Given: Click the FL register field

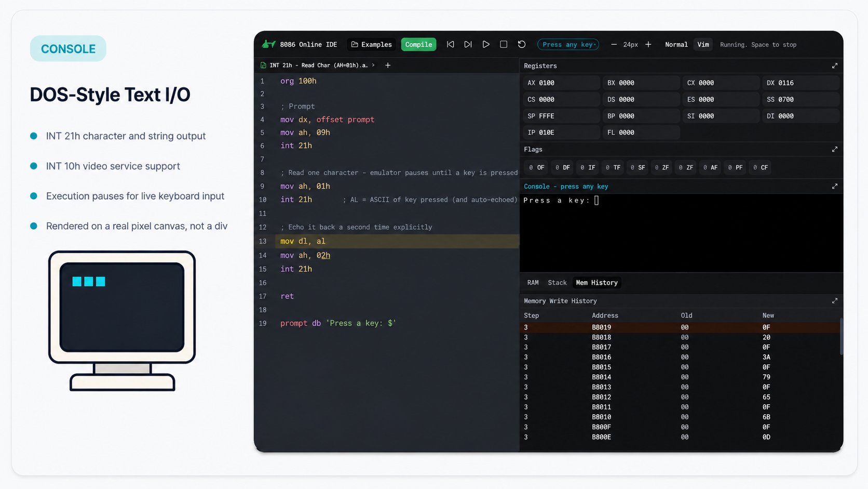Looking at the screenshot, I should (642, 133).
